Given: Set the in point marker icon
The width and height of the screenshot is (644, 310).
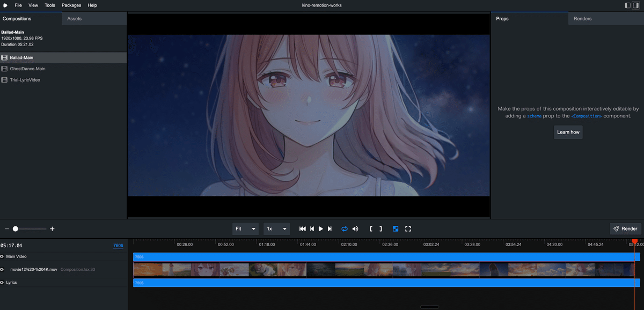Looking at the screenshot, I should point(371,228).
